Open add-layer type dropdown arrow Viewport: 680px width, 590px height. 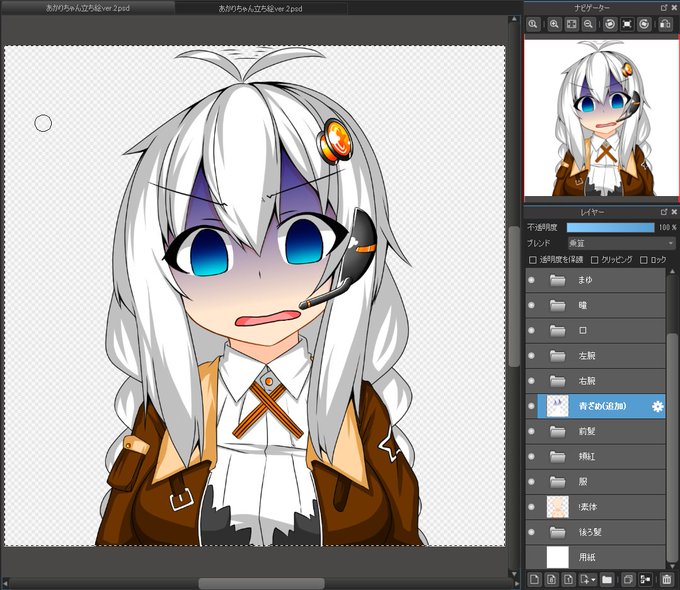pos(593,580)
